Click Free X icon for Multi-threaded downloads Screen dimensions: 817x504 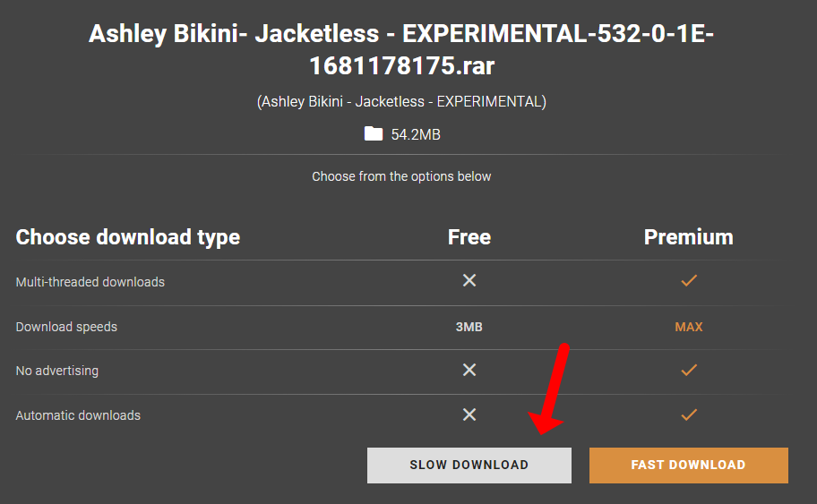click(469, 281)
